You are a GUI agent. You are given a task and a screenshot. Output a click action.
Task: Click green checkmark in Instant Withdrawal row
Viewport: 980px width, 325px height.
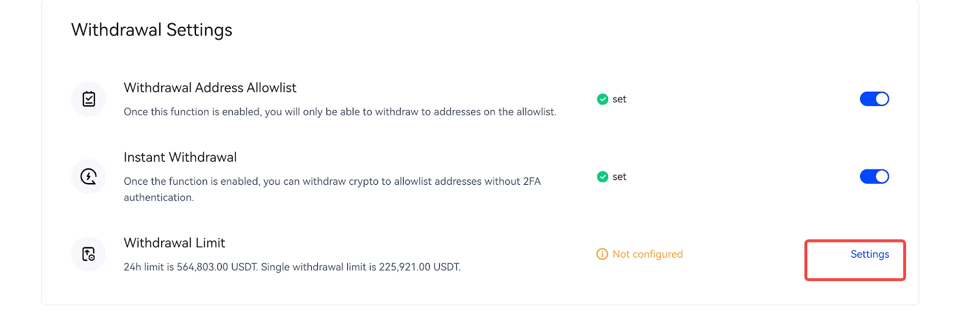pyautogui.click(x=602, y=177)
